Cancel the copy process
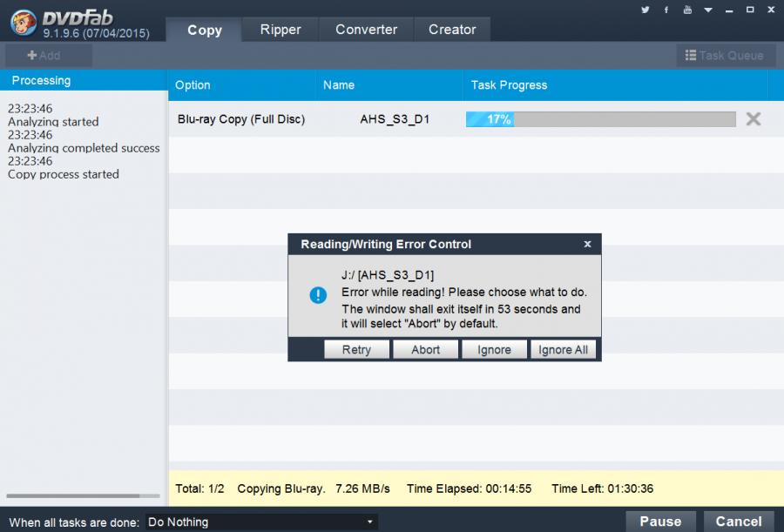The width and height of the screenshot is (784, 532). pyautogui.click(x=739, y=522)
